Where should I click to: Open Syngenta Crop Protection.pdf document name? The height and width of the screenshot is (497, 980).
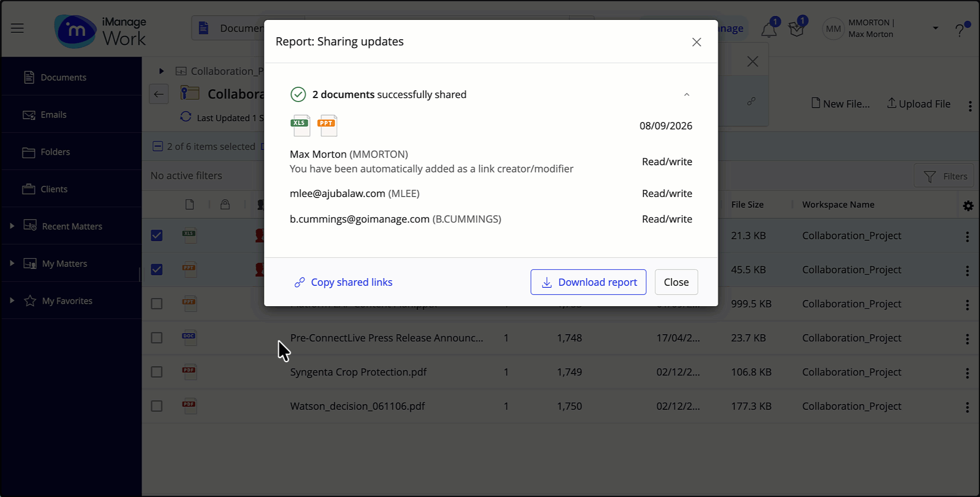point(358,372)
